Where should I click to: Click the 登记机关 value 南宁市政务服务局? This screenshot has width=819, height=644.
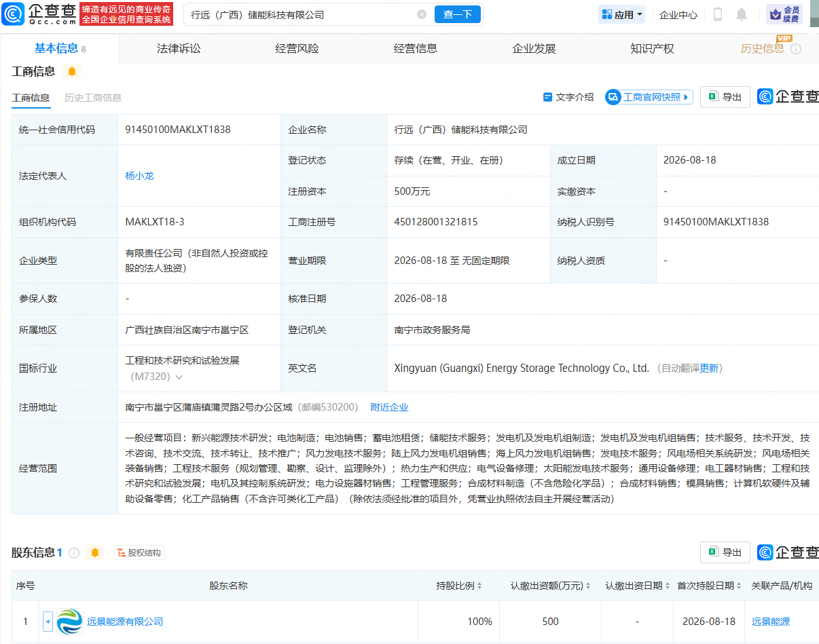pyautogui.click(x=432, y=330)
